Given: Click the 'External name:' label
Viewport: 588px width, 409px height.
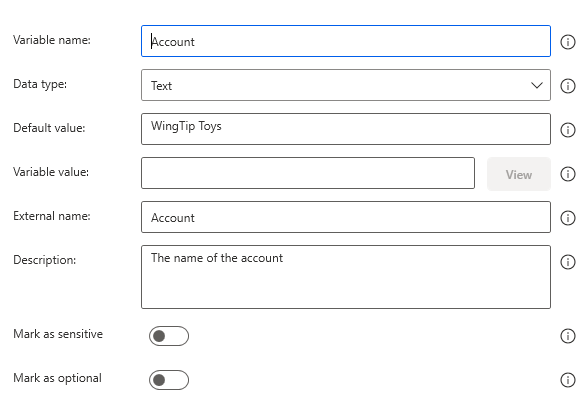Looking at the screenshot, I should pos(52,216).
